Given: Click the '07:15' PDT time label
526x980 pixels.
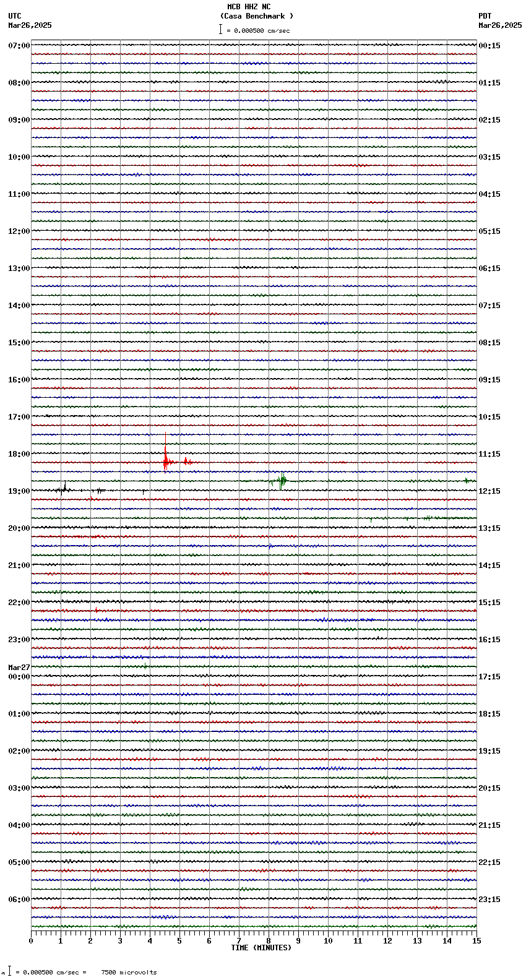Looking at the screenshot, I should pos(489,306).
